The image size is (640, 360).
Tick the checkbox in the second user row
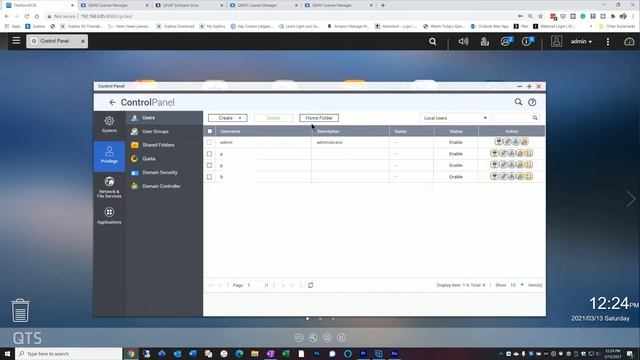(x=209, y=154)
